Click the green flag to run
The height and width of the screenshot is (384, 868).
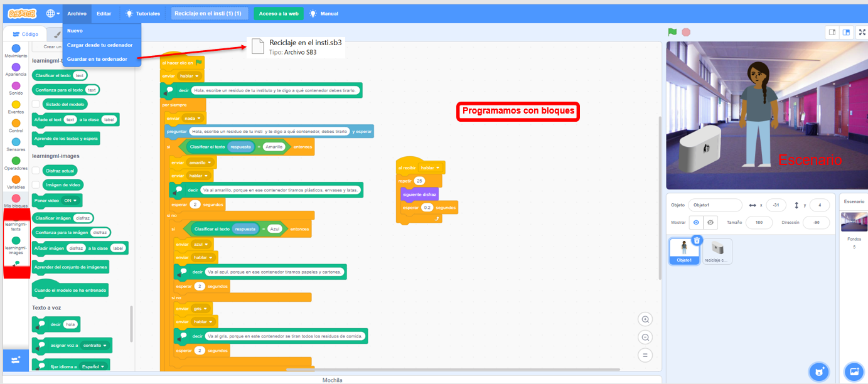coord(672,32)
